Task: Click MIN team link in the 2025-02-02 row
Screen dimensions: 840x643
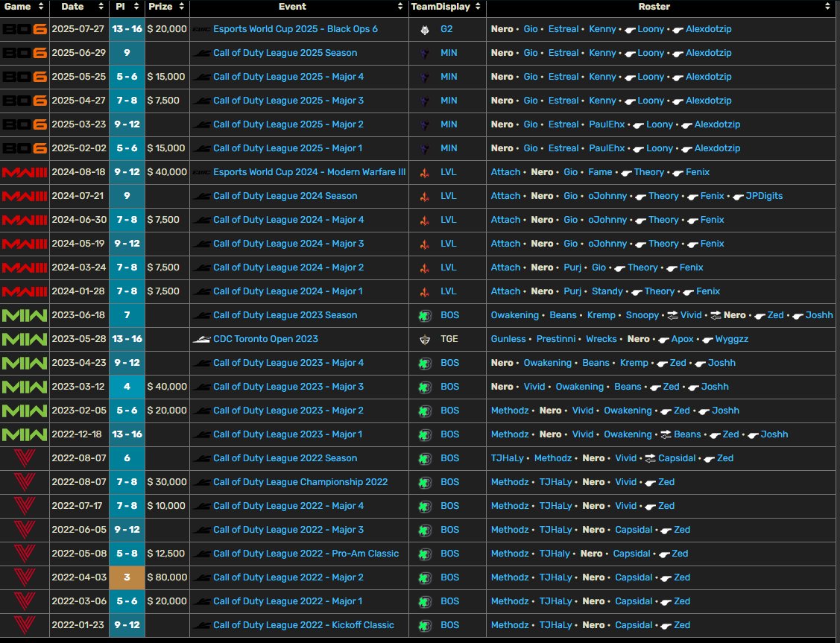Action: coord(449,148)
